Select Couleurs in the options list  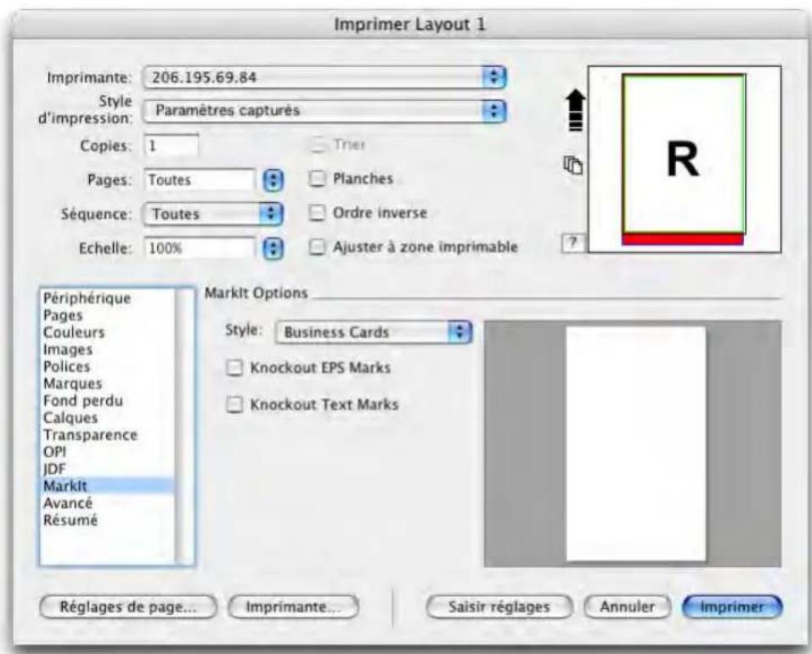[108, 332]
